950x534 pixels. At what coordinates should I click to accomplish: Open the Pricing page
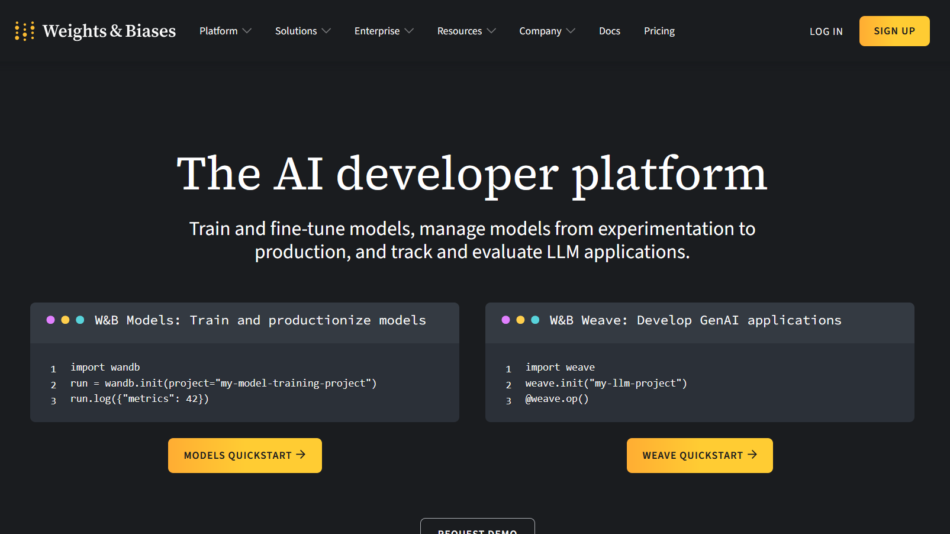pos(659,31)
